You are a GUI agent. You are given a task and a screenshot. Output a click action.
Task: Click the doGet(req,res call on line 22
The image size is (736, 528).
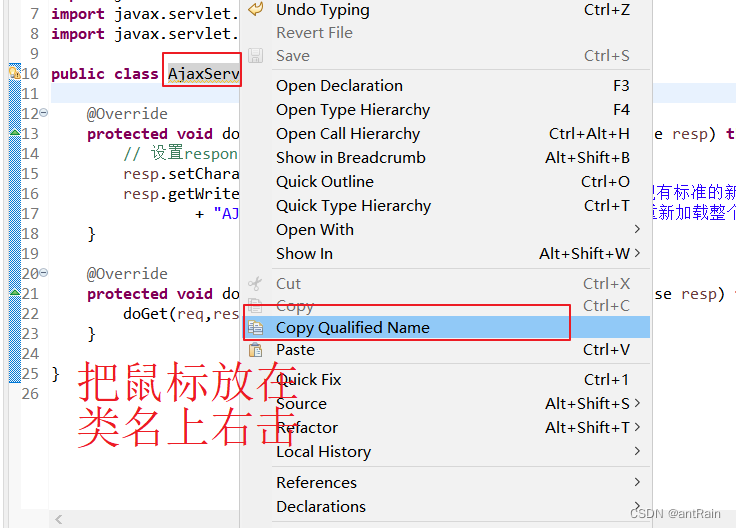(x=181, y=314)
